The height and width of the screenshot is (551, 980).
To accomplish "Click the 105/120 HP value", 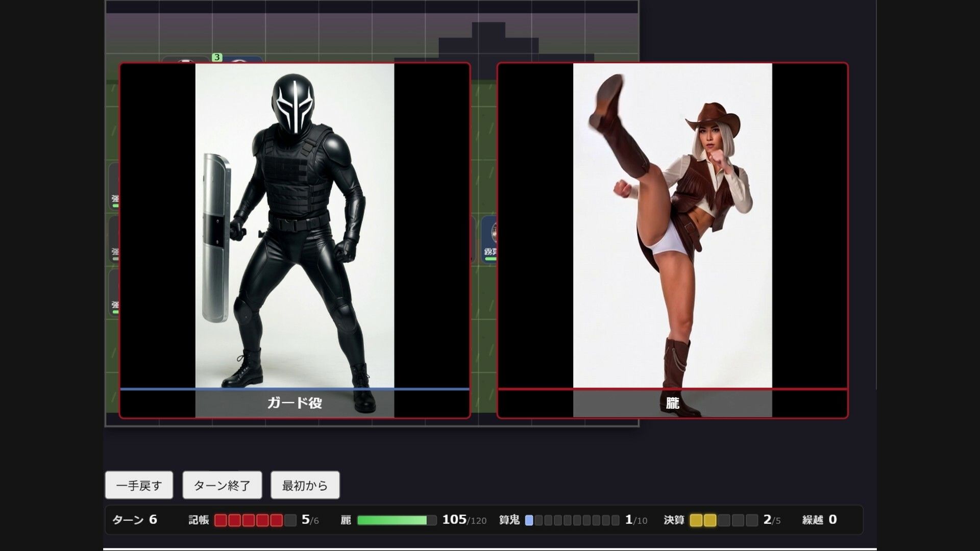I will (464, 520).
